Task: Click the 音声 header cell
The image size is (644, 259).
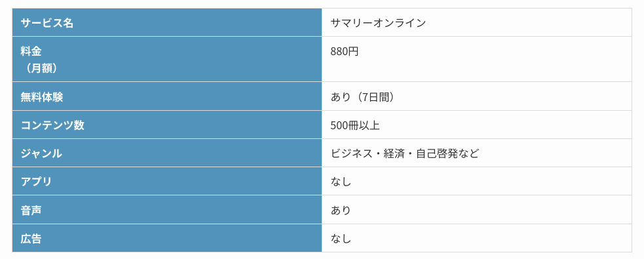Action: pyautogui.click(x=167, y=210)
